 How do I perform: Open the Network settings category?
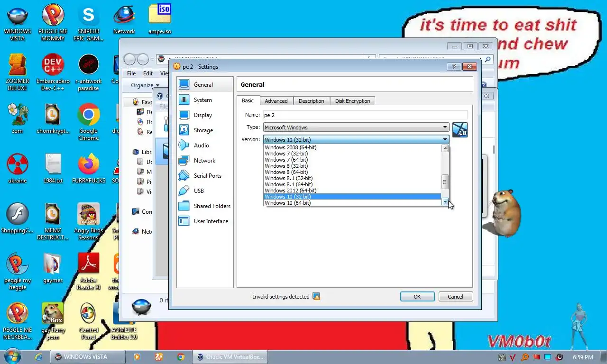tap(204, 161)
